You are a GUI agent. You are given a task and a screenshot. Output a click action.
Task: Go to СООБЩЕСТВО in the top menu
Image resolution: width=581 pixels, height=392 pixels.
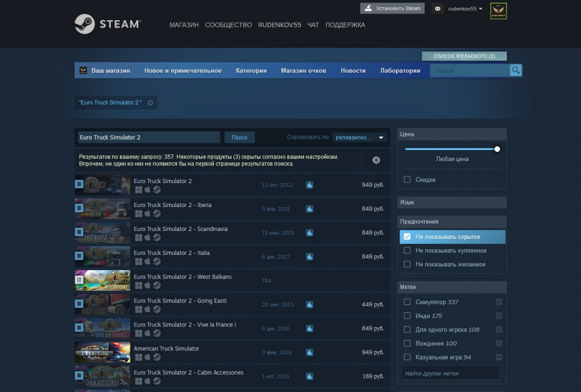coord(228,25)
